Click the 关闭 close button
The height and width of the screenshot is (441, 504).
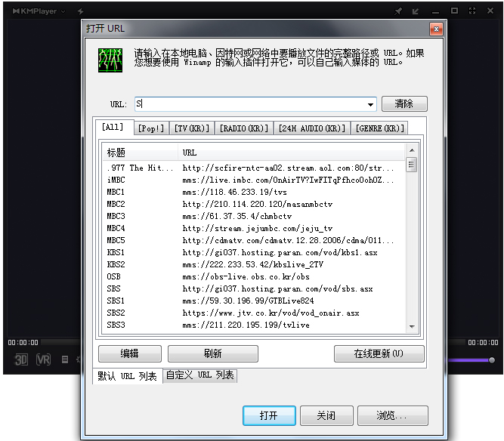pos(326,415)
